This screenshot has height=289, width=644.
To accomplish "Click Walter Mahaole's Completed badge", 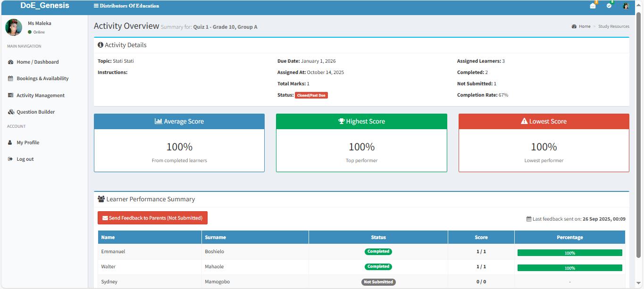I will tap(378, 266).
